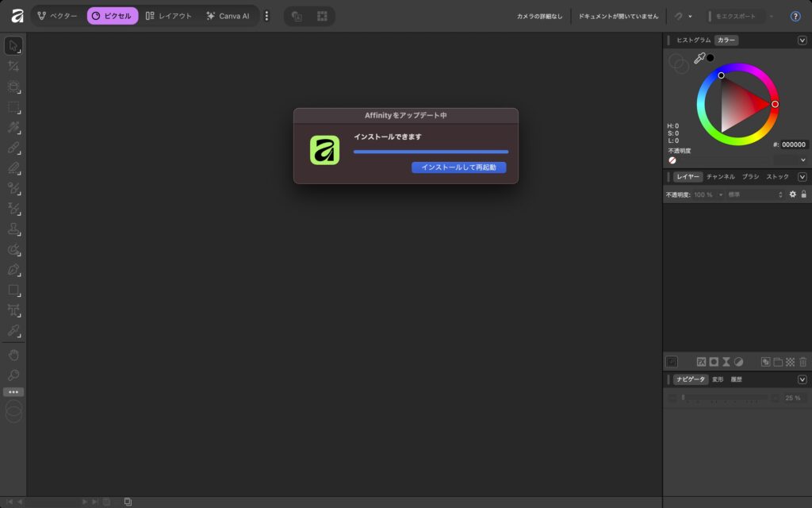812x508 pixels.
Task: Select the Zoom magnifier tool
Action: 13,375
